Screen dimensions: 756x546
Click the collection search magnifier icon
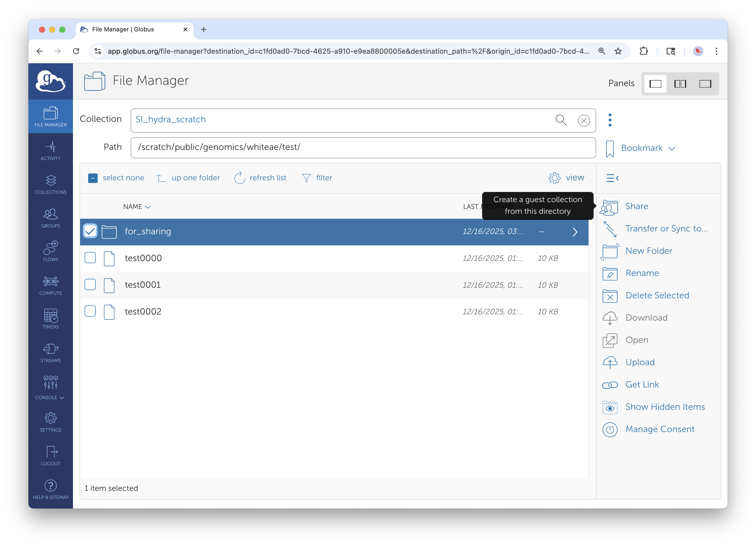(561, 120)
